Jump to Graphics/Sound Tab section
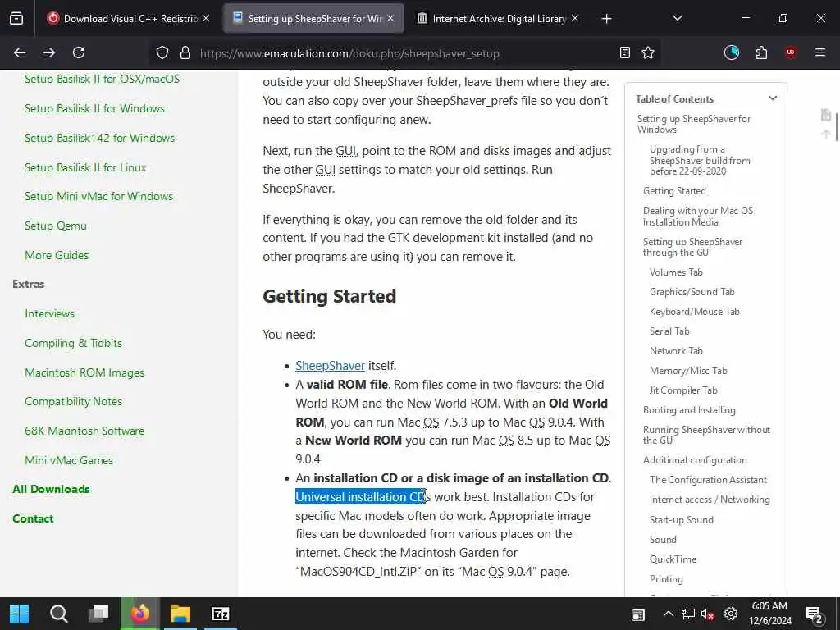This screenshot has height=630, width=840. point(692,292)
